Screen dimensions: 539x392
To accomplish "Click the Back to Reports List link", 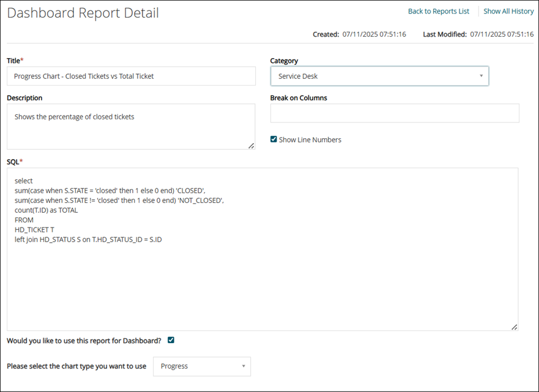I will pyautogui.click(x=438, y=11).
